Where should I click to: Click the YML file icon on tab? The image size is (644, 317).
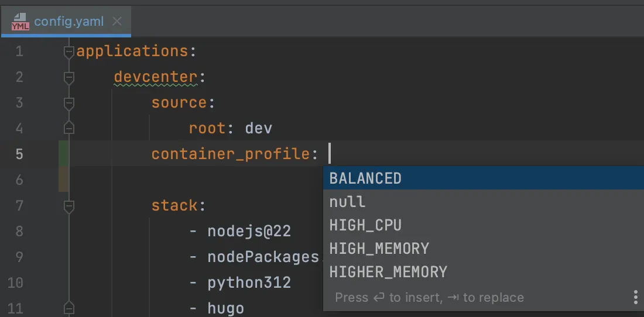[x=20, y=21]
